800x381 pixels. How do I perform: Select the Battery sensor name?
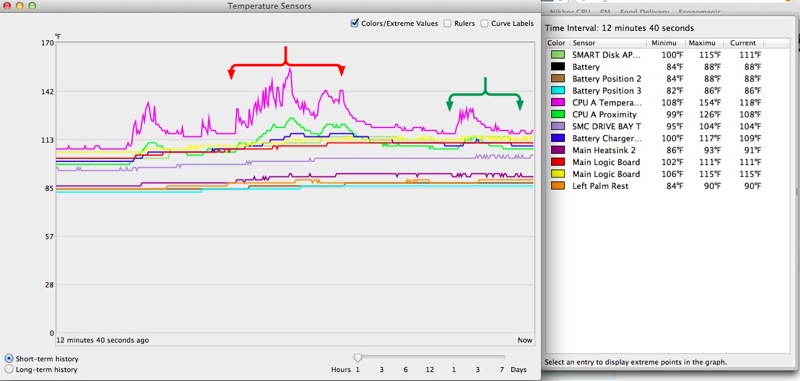[586, 67]
